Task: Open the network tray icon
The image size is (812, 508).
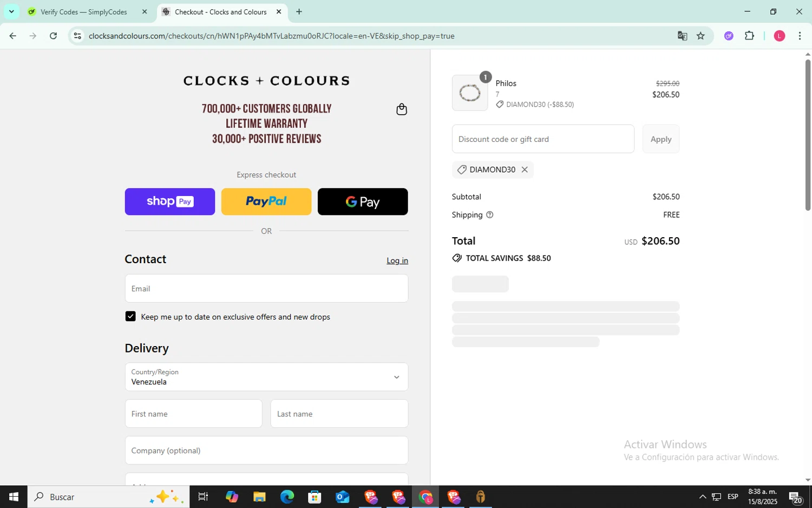Action: click(x=716, y=497)
